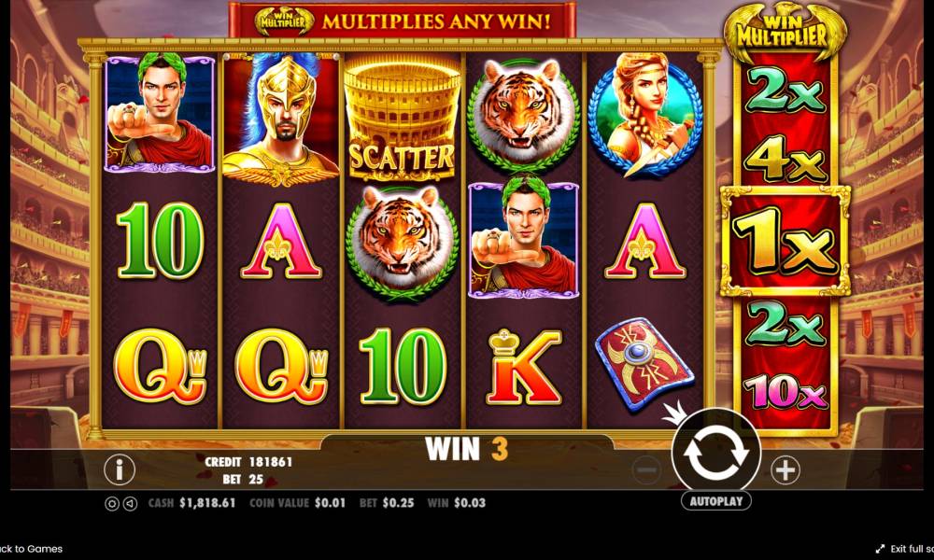Click the red K king symbol

(524, 366)
